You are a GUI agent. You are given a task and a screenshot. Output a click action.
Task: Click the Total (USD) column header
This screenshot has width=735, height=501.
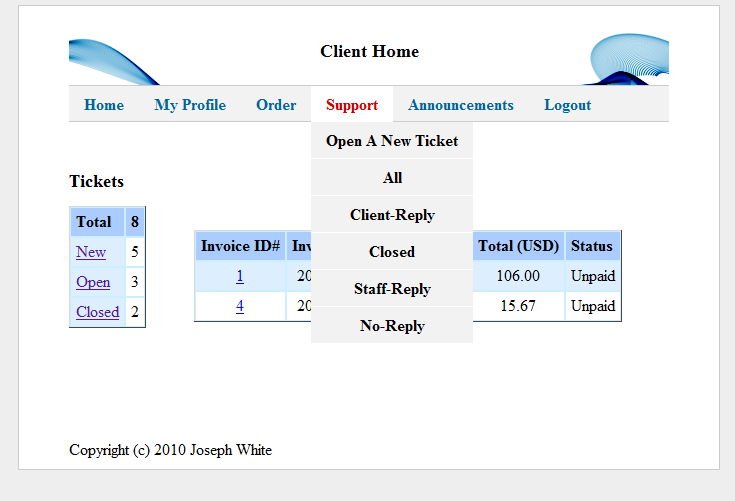[x=518, y=246]
